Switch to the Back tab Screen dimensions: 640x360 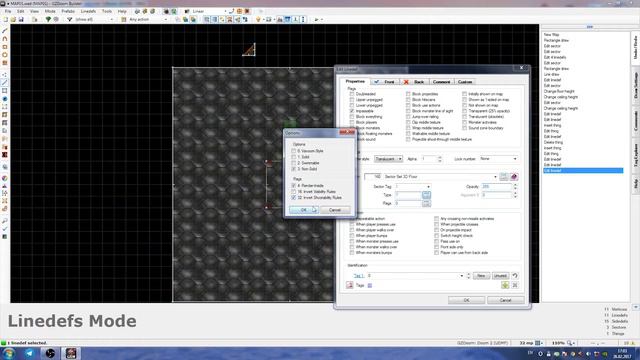pyautogui.click(x=414, y=82)
